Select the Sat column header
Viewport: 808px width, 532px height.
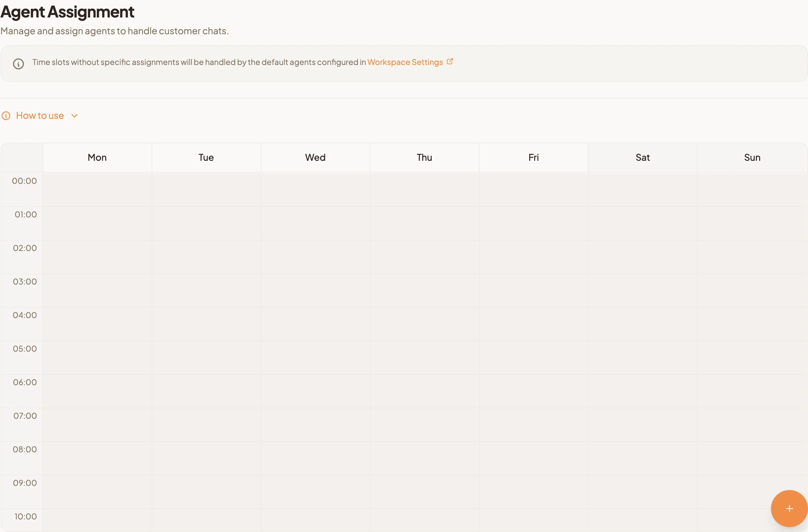(642, 158)
